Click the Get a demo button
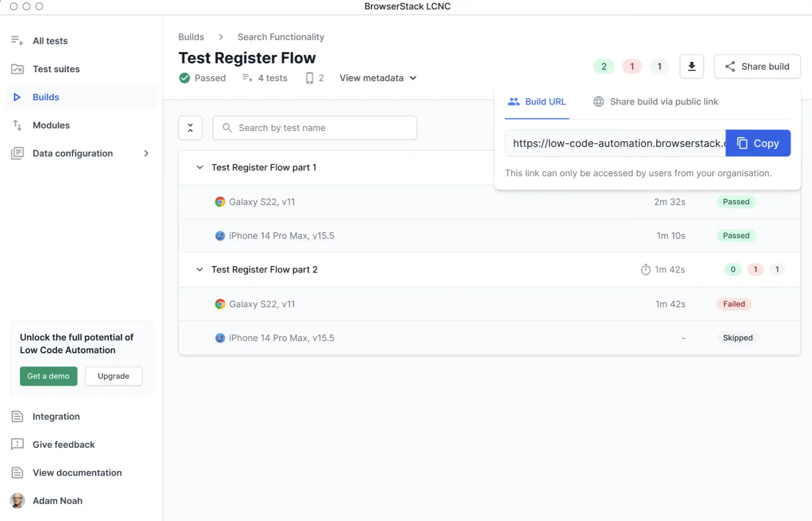The width and height of the screenshot is (812, 521). click(x=49, y=376)
